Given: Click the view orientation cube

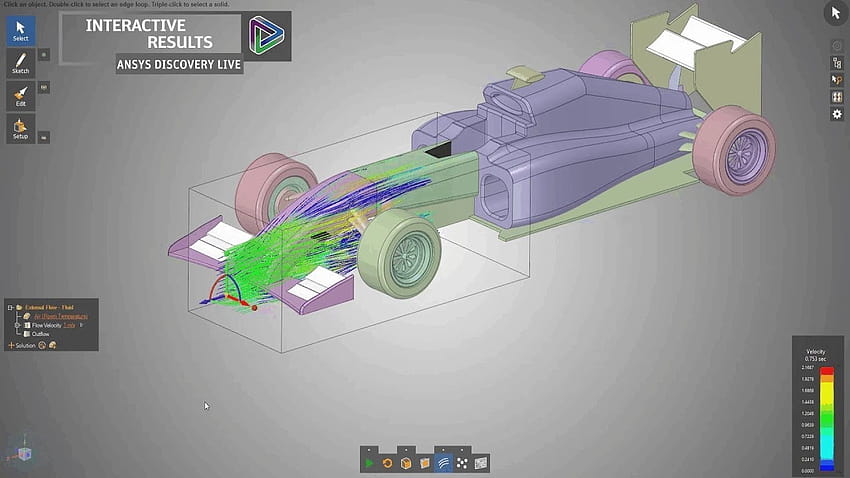Looking at the screenshot, I should (x=24, y=454).
